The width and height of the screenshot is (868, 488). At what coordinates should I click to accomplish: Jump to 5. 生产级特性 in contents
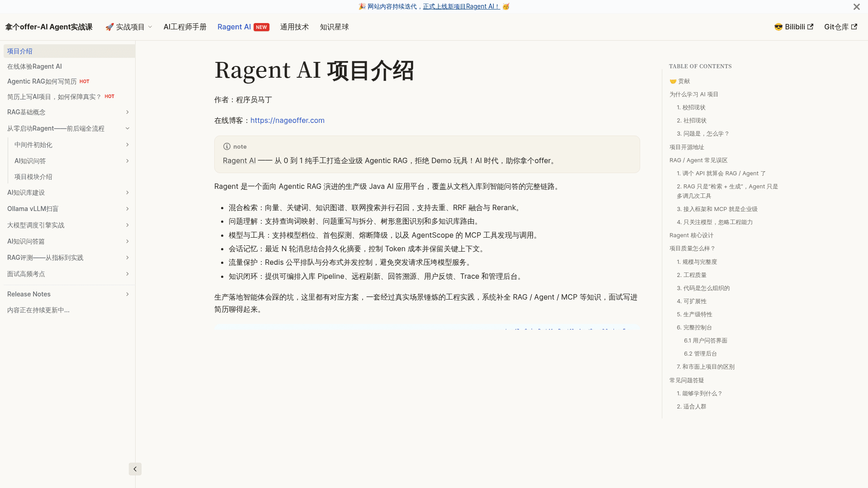(x=694, y=314)
